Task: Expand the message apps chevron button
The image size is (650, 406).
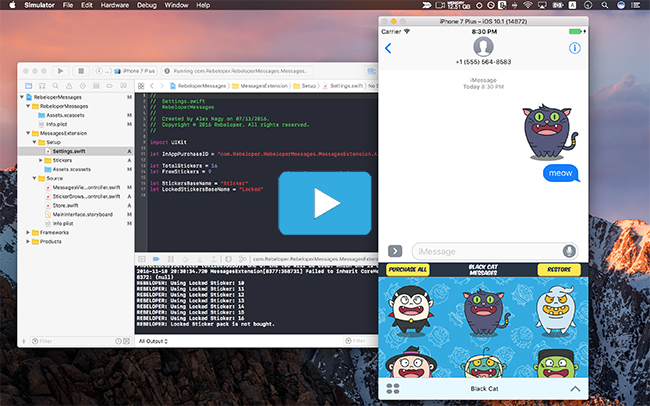Action: [395, 251]
